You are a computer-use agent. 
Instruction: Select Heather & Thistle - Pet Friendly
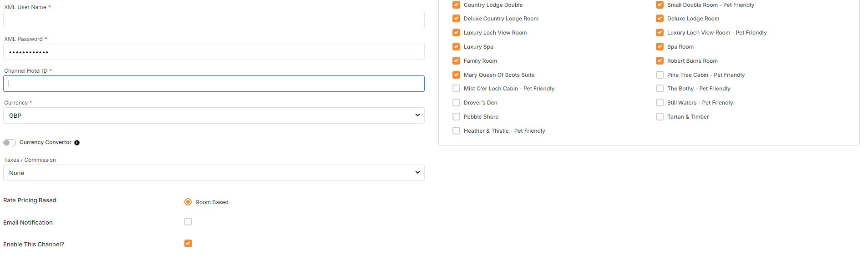click(456, 131)
